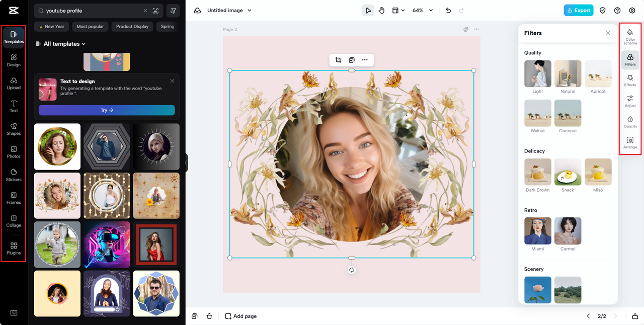Expand the layers panel icon at bottom right
644x325 pixels.
pyautogui.click(x=635, y=316)
